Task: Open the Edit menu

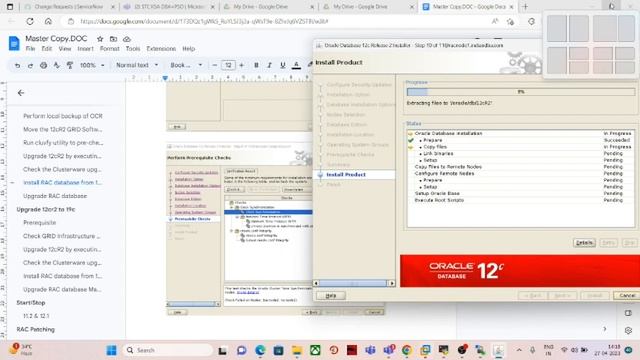Action: (47, 49)
